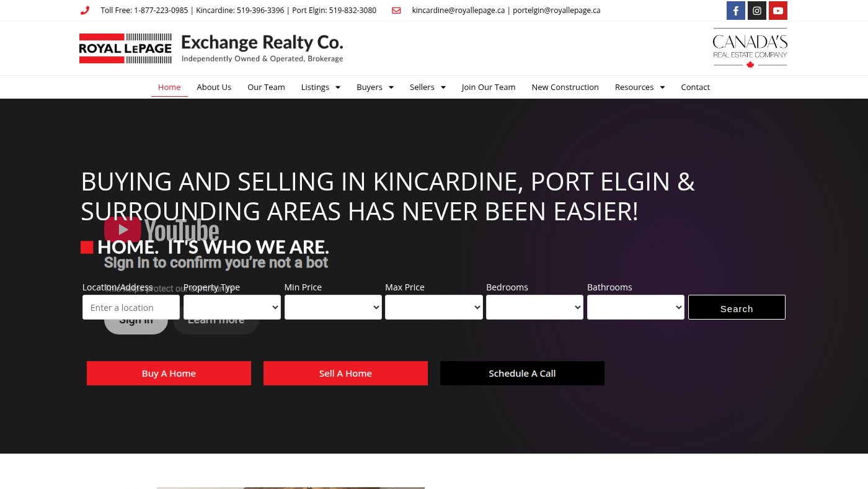Screen dimensions: 868x489
Task: Click the Buy A Home button
Action: 169,374
